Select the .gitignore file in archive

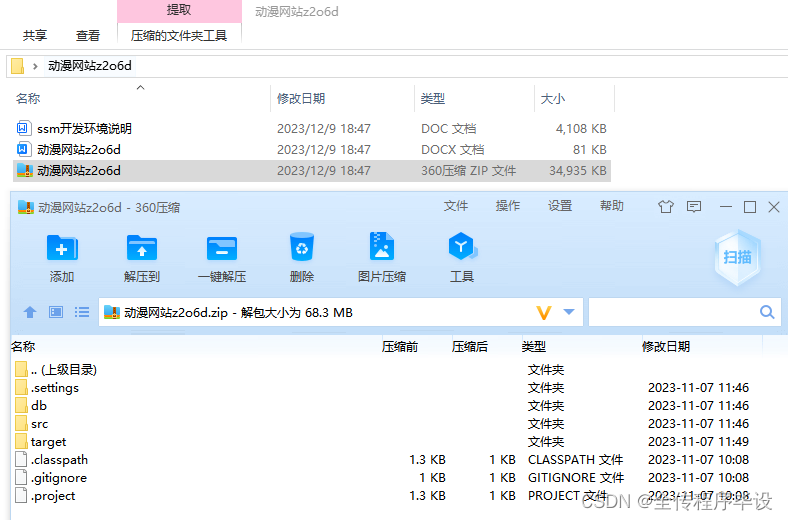pos(59,478)
